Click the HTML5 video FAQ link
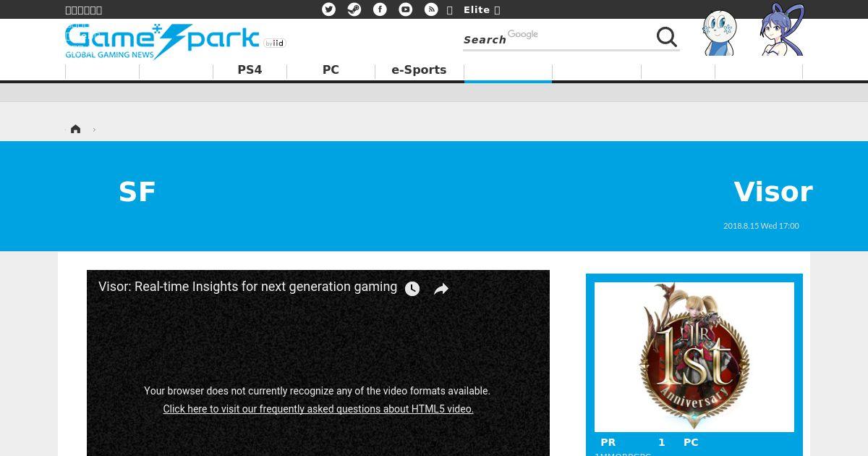The image size is (868, 456). point(318,409)
